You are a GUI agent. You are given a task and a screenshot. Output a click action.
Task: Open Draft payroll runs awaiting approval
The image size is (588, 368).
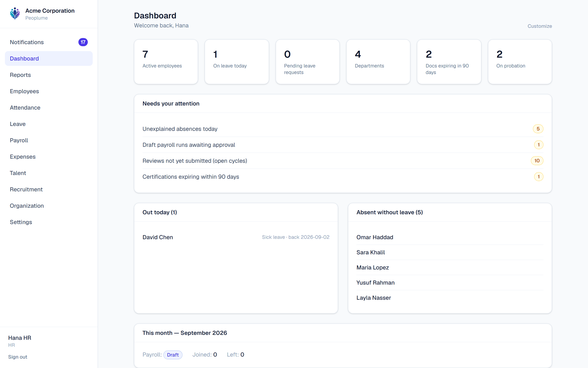343,145
